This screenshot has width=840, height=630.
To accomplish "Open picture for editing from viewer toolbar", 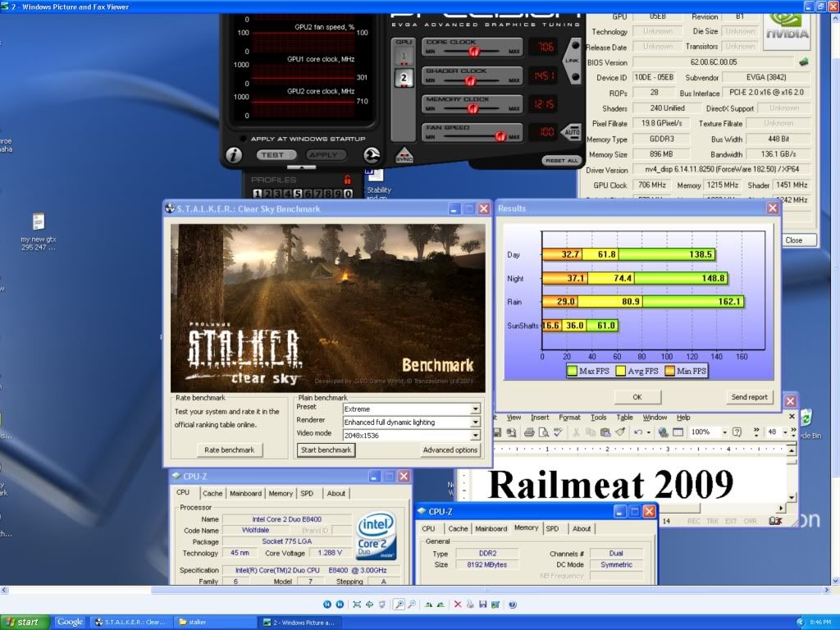I will coord(495,605).
